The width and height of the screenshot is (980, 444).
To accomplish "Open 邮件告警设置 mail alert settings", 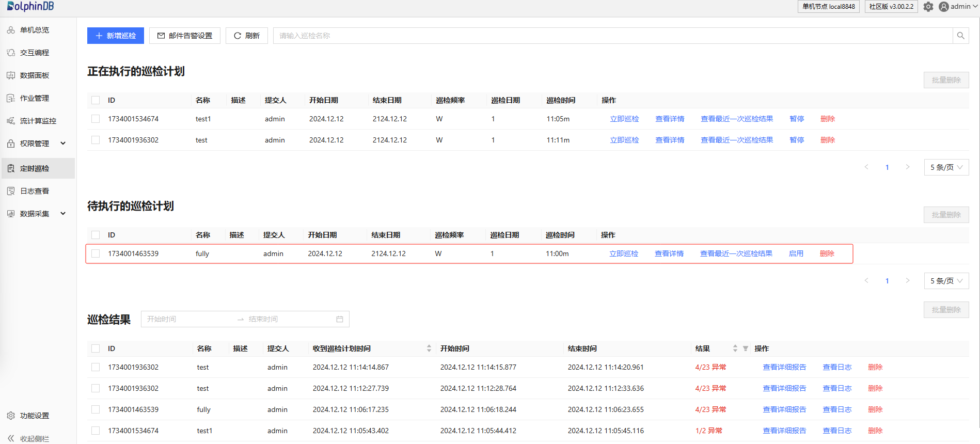I will [185, 36].
